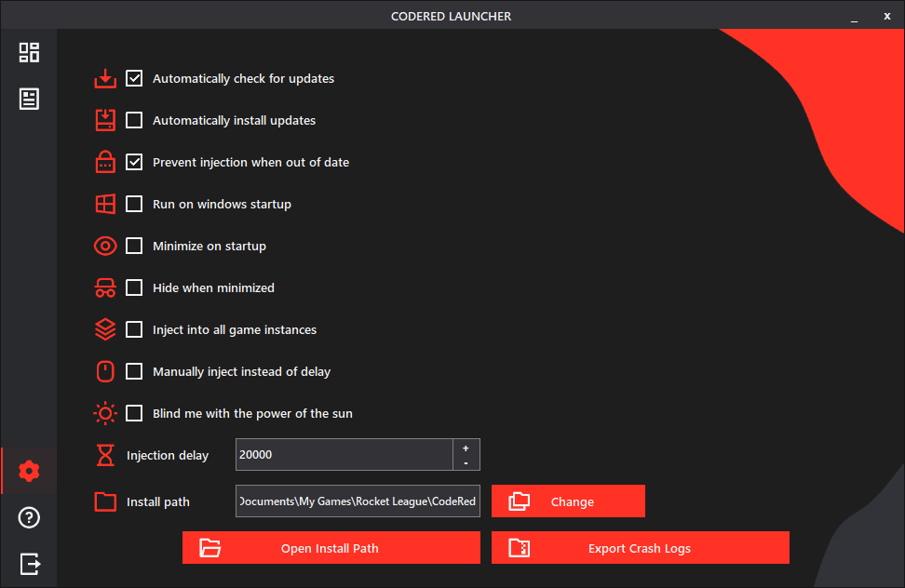905x588 pixels.
Task: Click the Injection delay label
Action: (168, 455)
